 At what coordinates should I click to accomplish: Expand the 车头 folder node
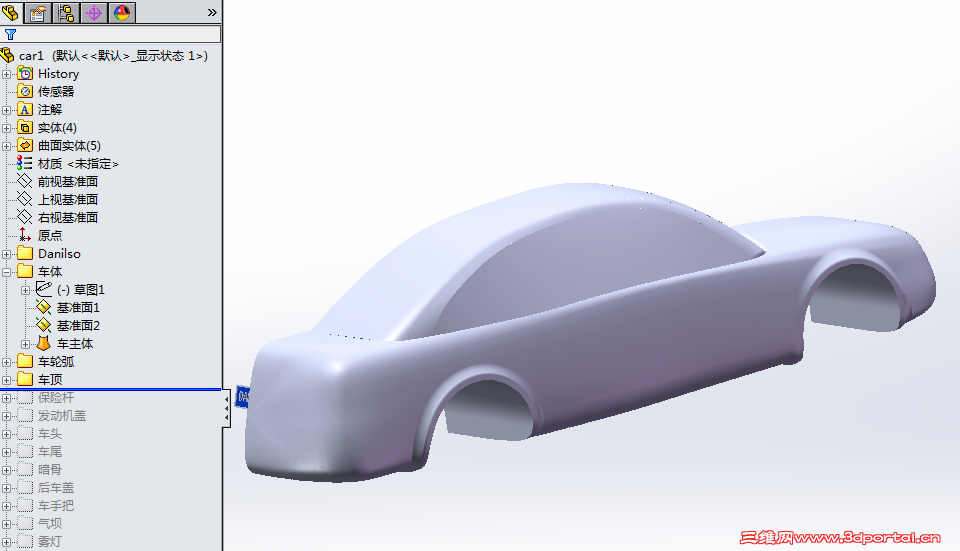6,434
